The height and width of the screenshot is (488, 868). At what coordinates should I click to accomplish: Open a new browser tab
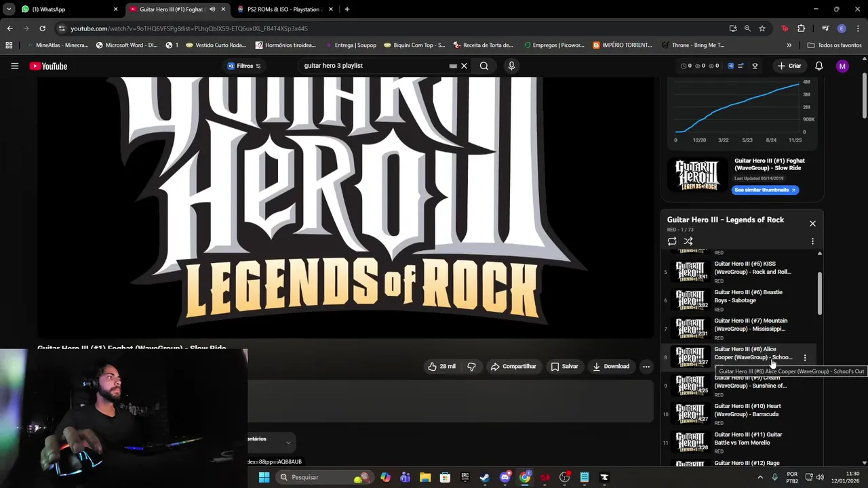(347, 9)
